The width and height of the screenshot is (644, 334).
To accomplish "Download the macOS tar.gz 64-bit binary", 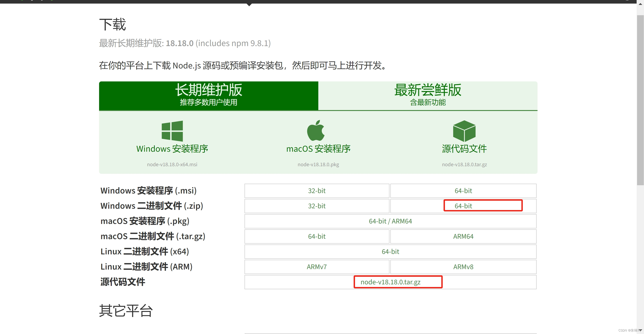I will pos(317,236).
